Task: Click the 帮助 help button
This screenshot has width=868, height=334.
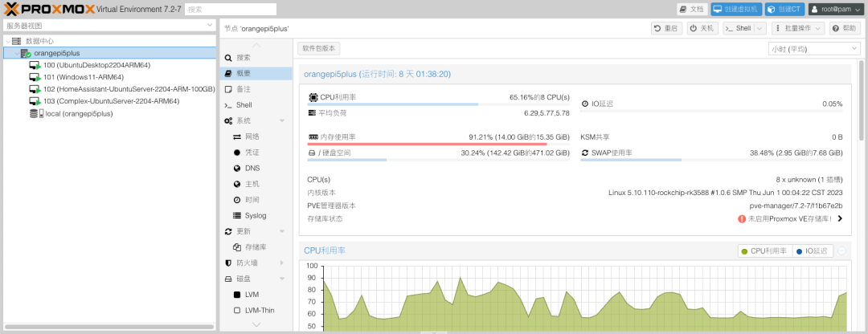Action: [845, 29]
